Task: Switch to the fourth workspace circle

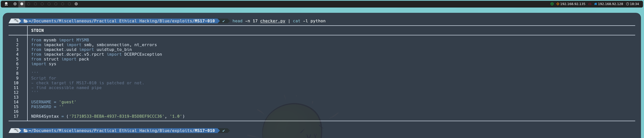Action: click(x=35, y=4)
